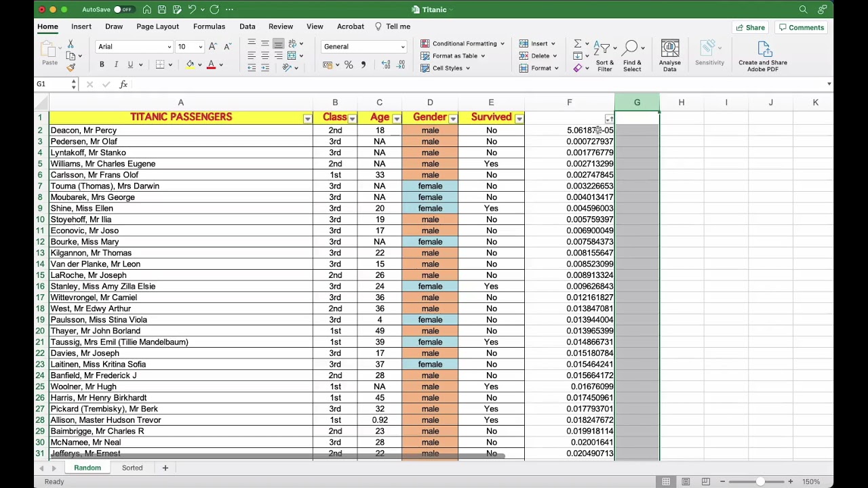The height and width of the screenshot is (488, 868).
Task: Open the text orientation icon
Action: point(288,68)
